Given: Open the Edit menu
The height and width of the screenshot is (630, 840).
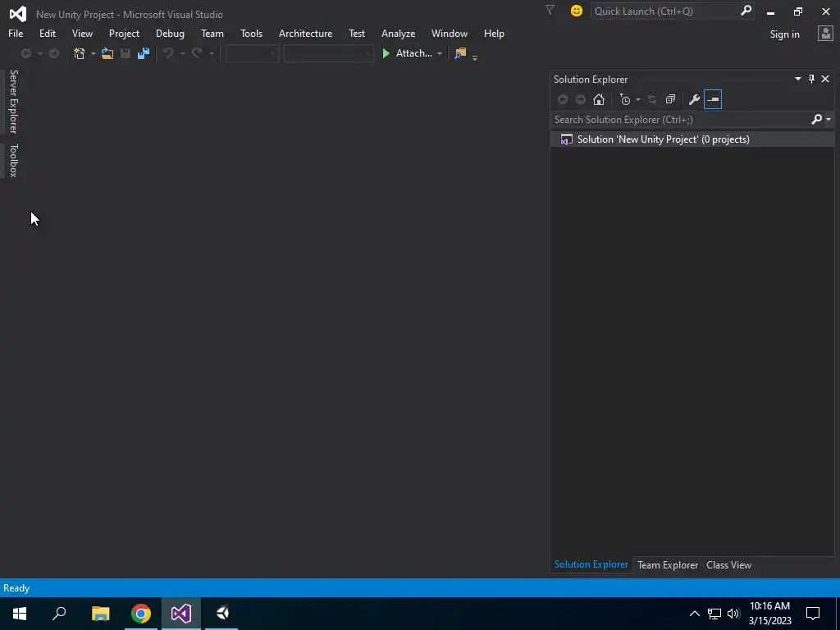Looking at the screenshot, I should click(x=47, y=33).
